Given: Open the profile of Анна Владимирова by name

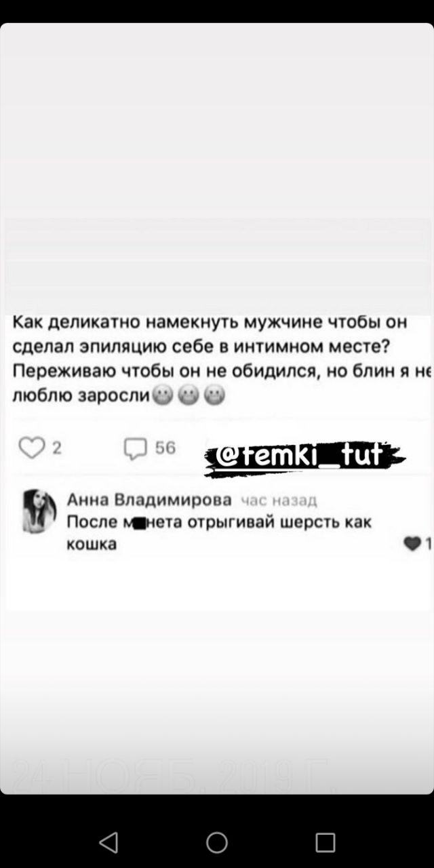Looking at the screenshot, I should tap(149, 500).
